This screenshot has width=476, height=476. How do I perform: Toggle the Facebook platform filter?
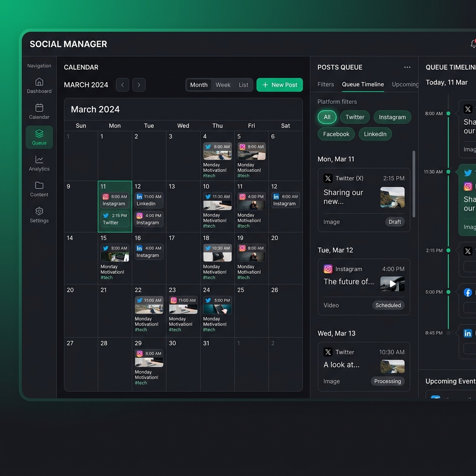tap(336, 134)
